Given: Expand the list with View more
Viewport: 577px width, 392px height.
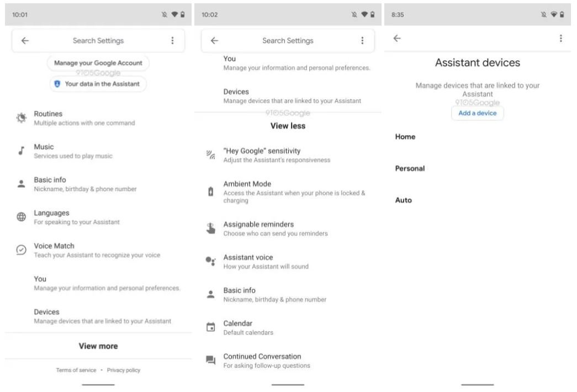Looking at the screenshot, I should 98,346.
